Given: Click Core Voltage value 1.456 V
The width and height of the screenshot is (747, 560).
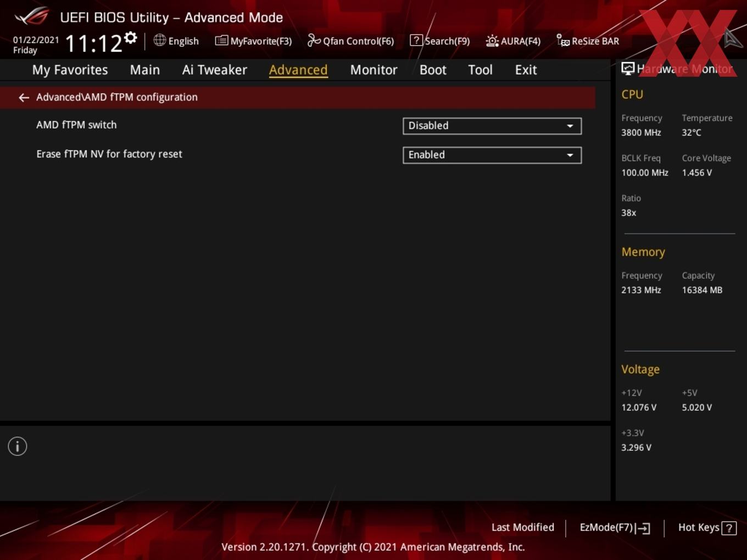Looking at the screenshot, I should [696, 172].
